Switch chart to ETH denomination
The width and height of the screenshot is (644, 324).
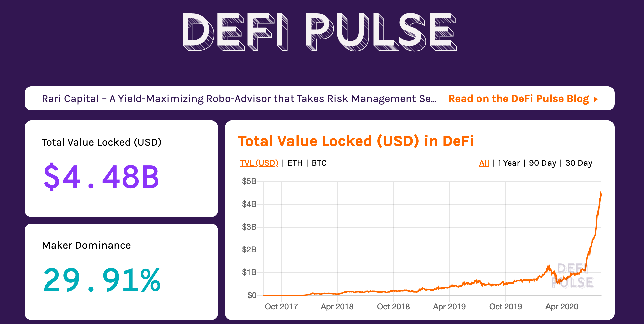[x=295, y=163]
